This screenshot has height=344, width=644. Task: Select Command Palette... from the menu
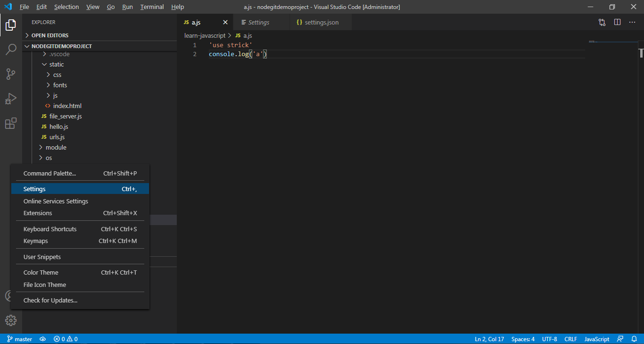click(x=80, y=174)
